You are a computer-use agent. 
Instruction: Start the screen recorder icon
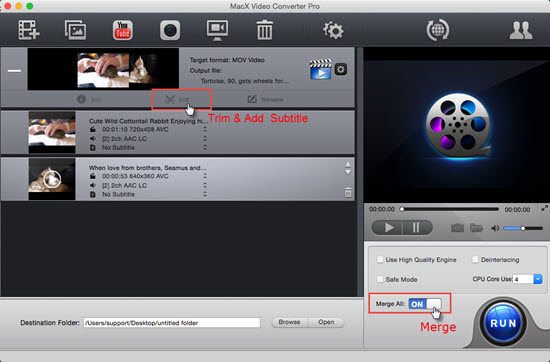(217, 30)
